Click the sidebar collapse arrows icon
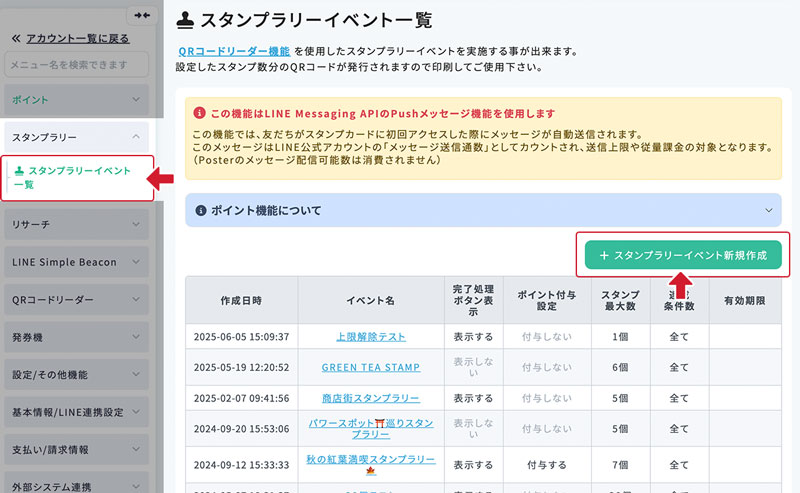The height and width of the screenshot is (493, 800). tap(142, 15)
